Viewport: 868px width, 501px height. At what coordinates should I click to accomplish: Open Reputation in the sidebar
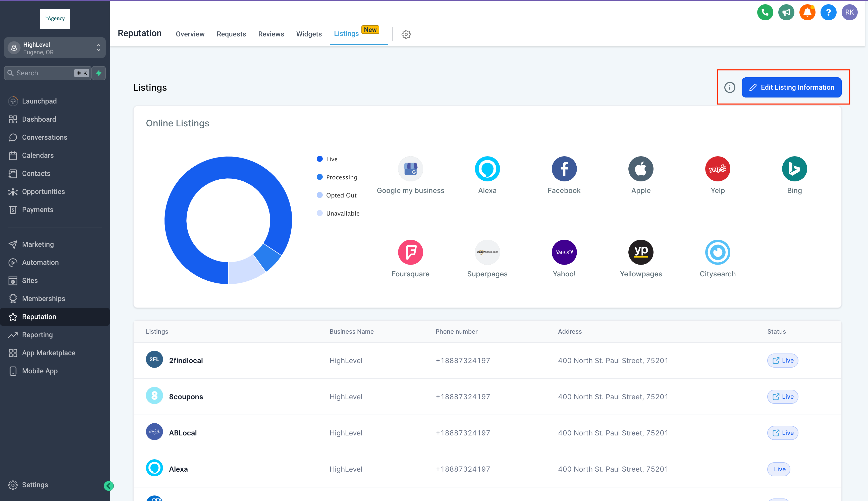(55, 317)
